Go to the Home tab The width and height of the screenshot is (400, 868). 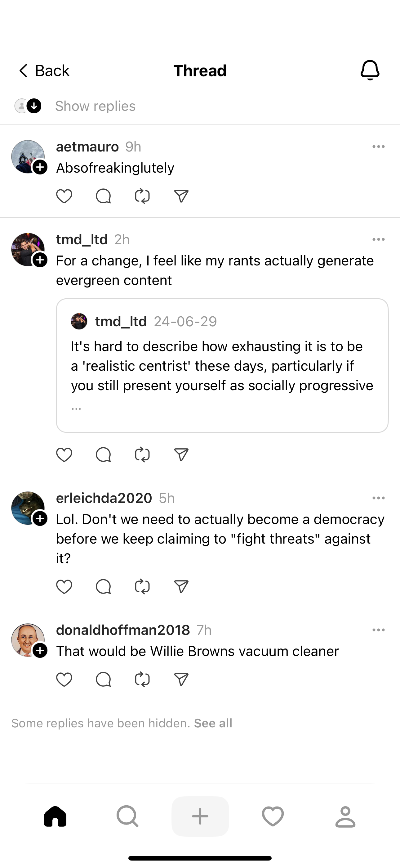tap(55, 816)
